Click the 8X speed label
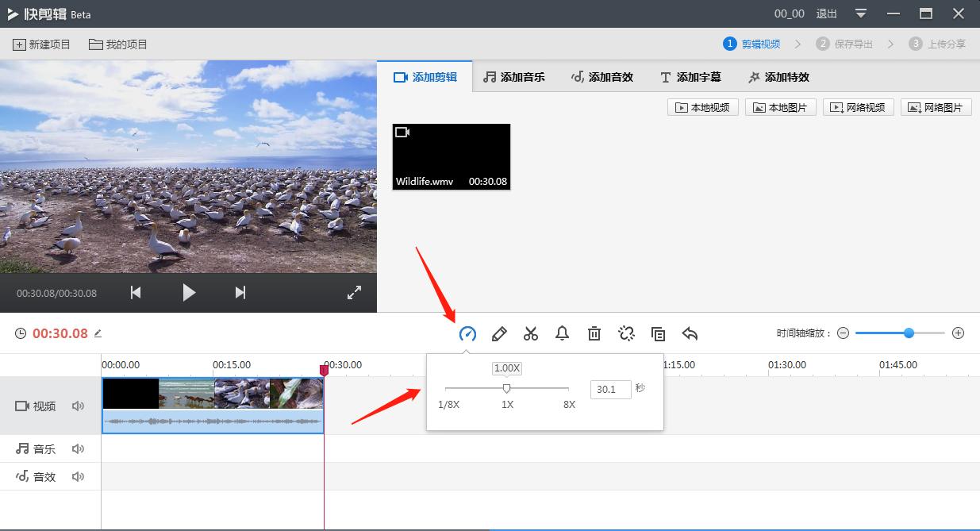This screenshot has height=531, width=980. point(569,404)
